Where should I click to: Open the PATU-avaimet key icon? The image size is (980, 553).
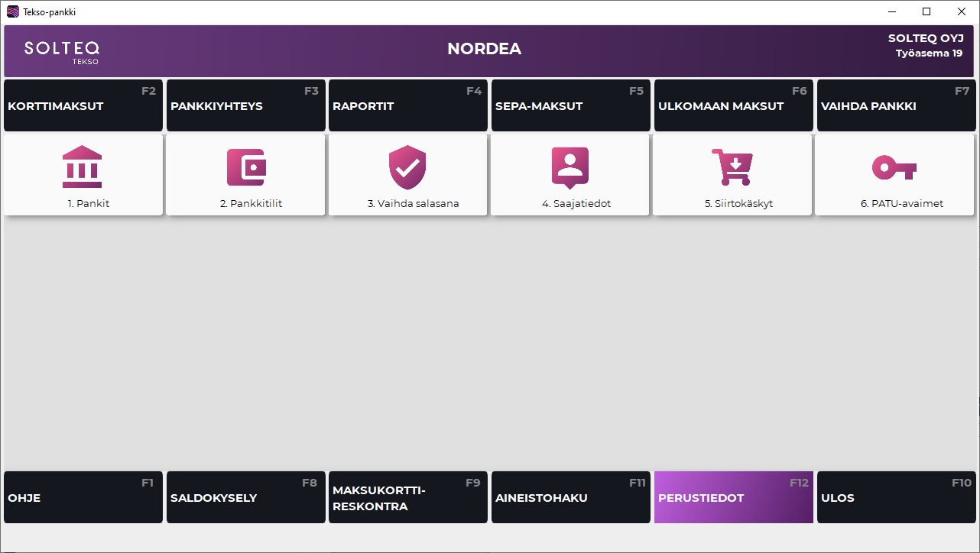(895, 167)
